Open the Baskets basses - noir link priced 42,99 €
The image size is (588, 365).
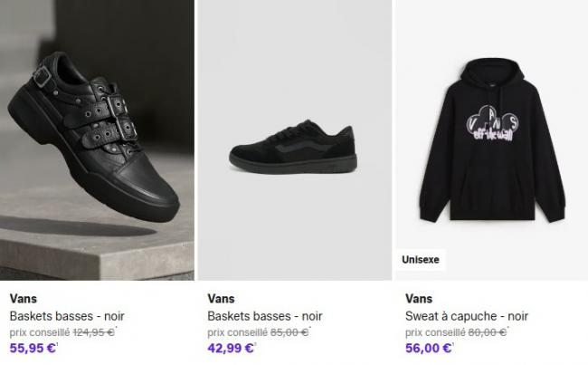[x=265, y=316]
